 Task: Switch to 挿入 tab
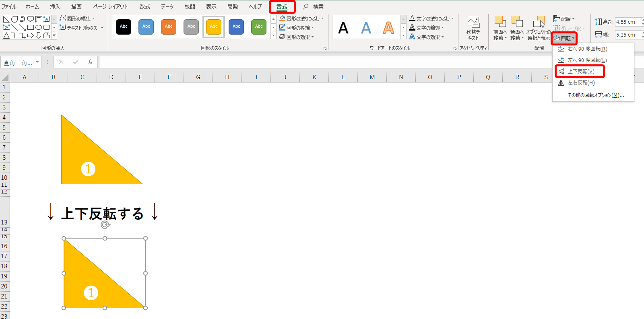point(55,6)
